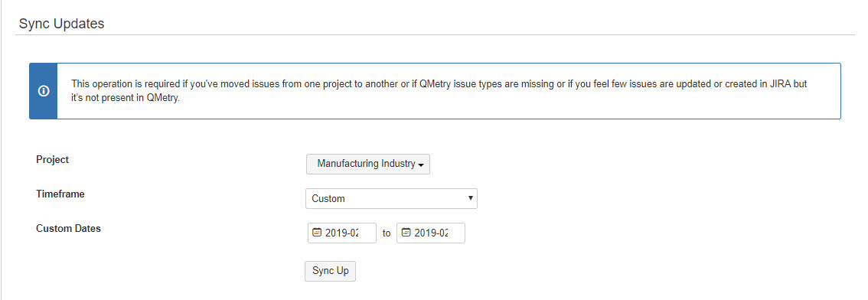
Task: Click the 'to' text between dates
Action: click(x=387, y=233)
